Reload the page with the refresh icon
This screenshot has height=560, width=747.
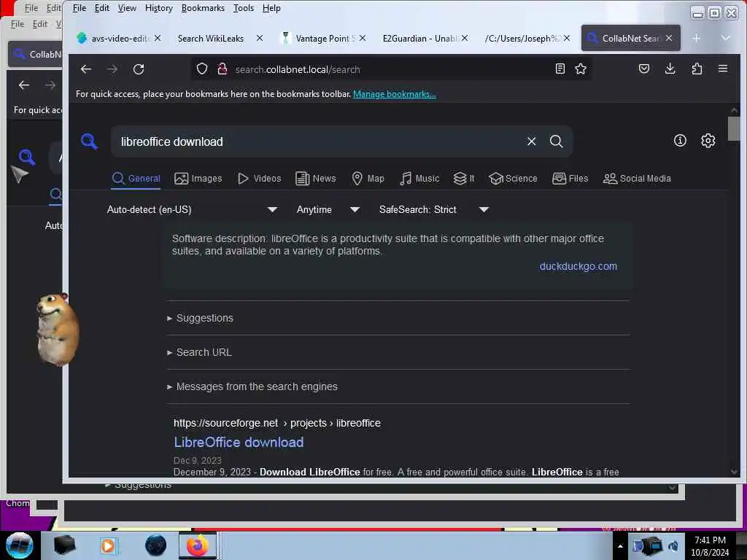pos(139,69)
